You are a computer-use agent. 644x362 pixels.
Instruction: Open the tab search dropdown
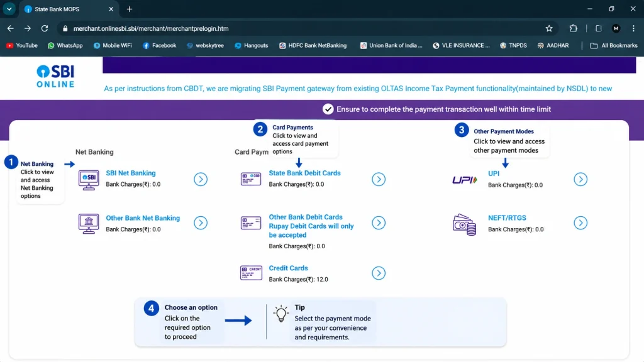[x=9, y=9]
